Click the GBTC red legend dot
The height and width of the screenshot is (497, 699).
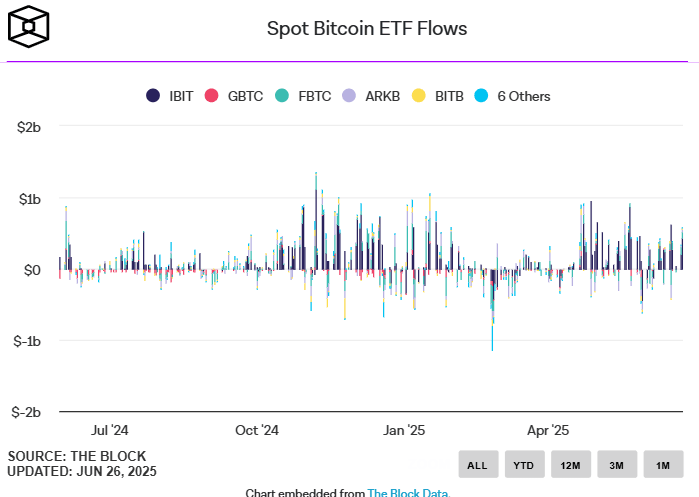coord(211,96)
